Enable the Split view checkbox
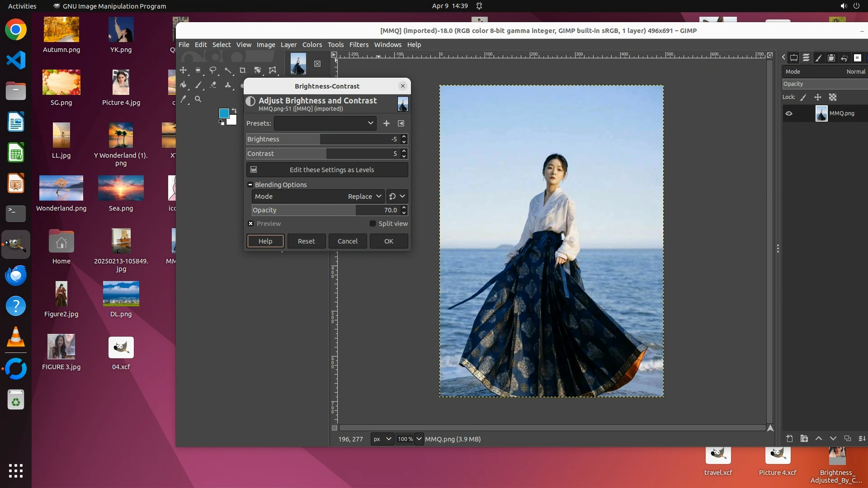This screenshot has height=488, width=868. pyautogui.click(x=373, y=224)
